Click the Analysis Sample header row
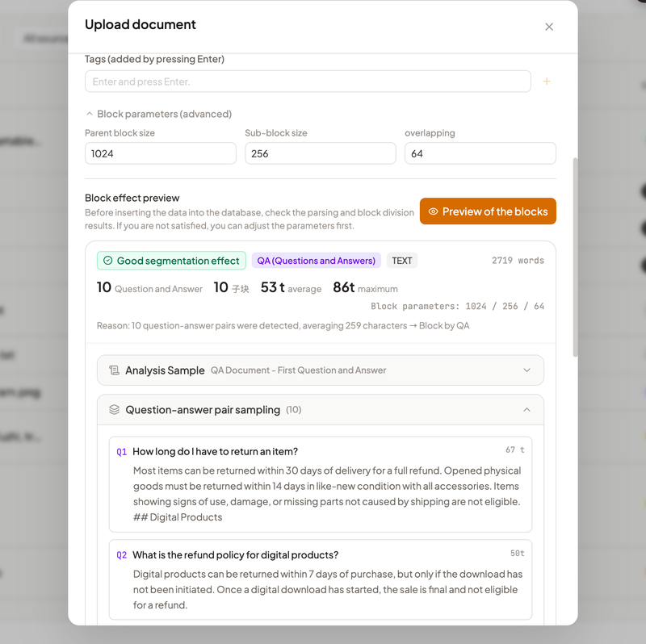Viewport: 646px width, 644px height. [x=321, y=370]
